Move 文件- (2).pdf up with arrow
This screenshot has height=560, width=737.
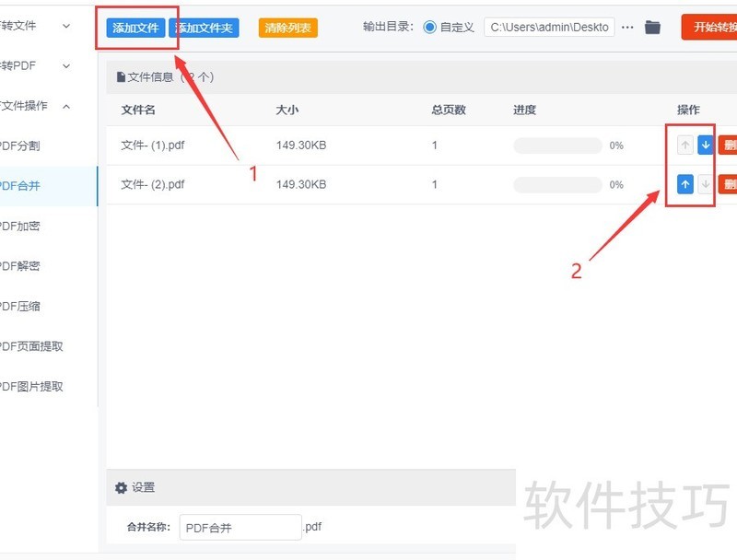685,184
